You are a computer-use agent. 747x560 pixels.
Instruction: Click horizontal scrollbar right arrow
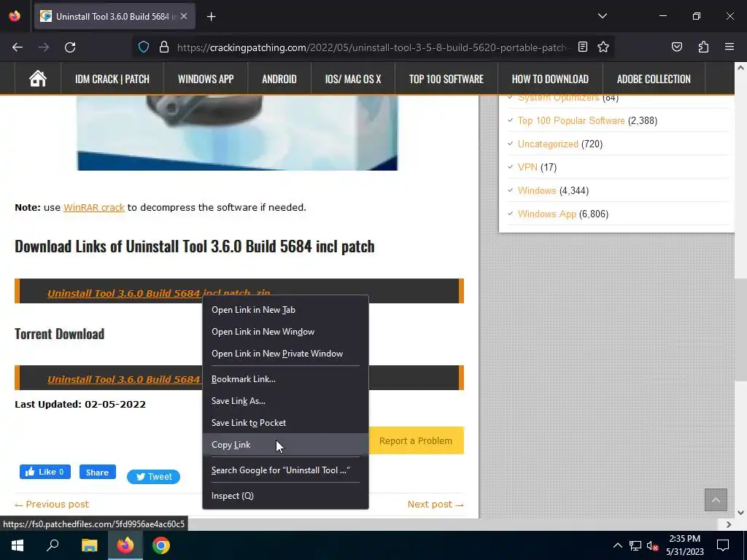coord(729,524)
